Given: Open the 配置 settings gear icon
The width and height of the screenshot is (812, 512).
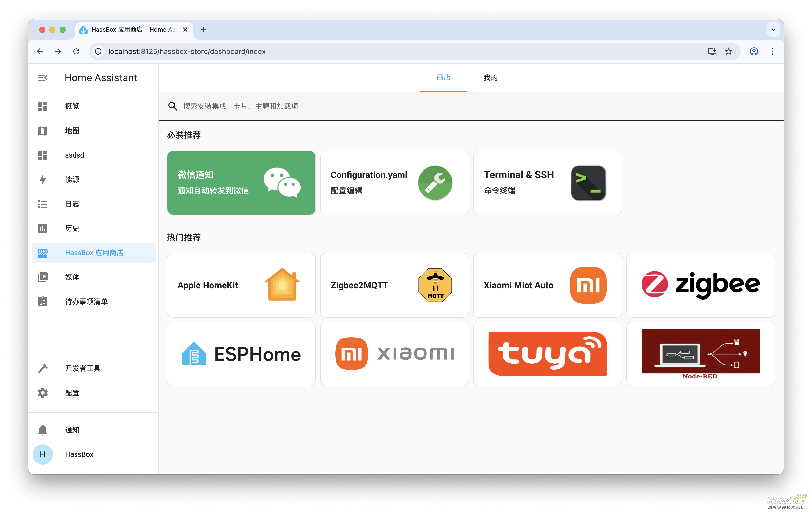Looking at the screenshot, I should click(x=42, y=393).
